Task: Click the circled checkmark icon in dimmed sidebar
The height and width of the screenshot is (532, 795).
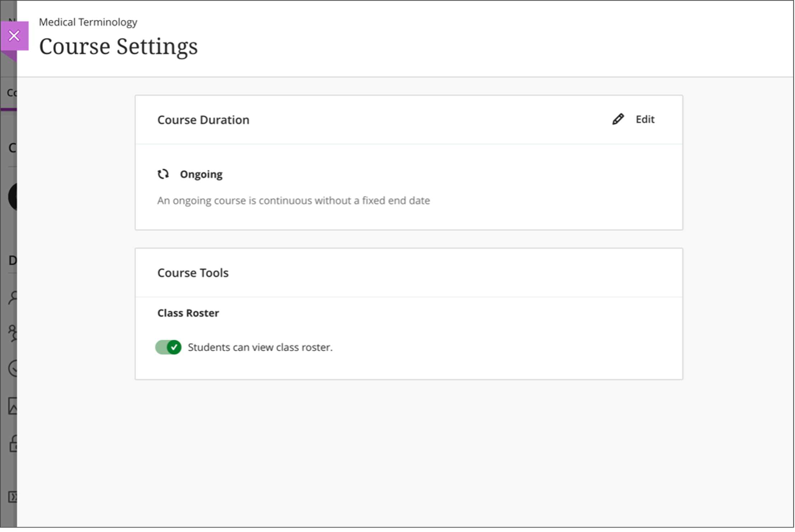Action: click(13, 368)
